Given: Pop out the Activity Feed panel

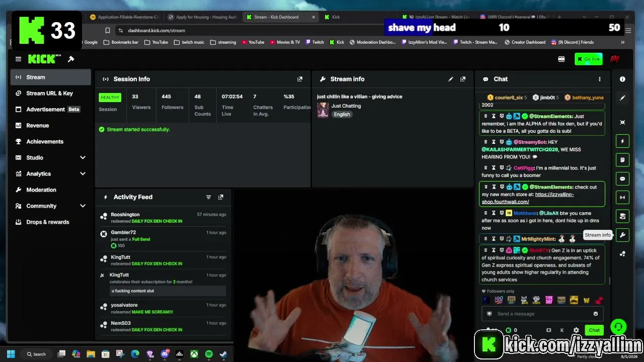Looking at the screenshot, I should pos(220,197).
